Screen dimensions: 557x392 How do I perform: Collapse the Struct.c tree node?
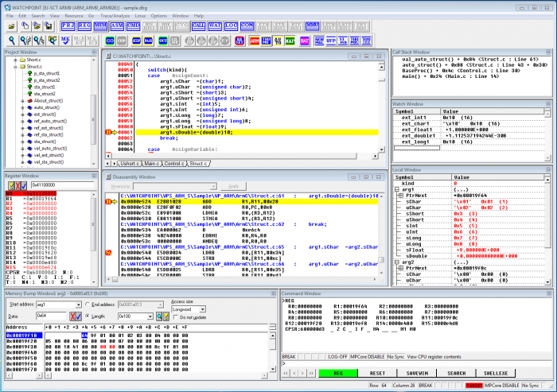(x=15, y=67)
